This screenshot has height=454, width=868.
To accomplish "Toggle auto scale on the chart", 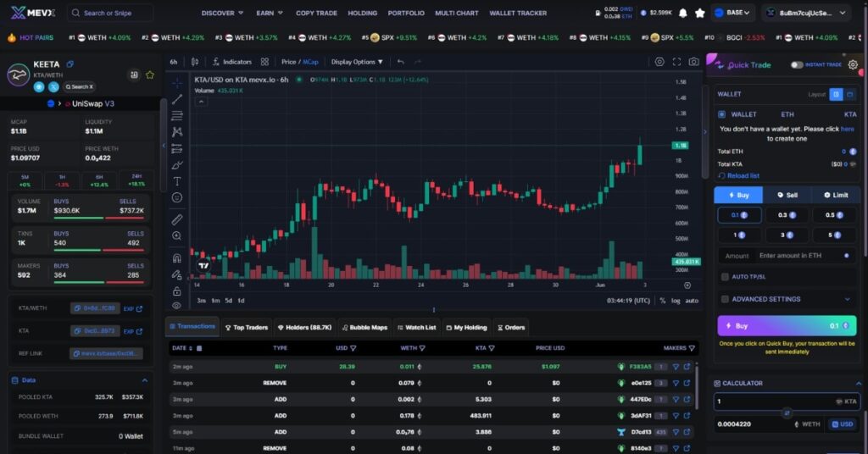I will pos(692,301).
